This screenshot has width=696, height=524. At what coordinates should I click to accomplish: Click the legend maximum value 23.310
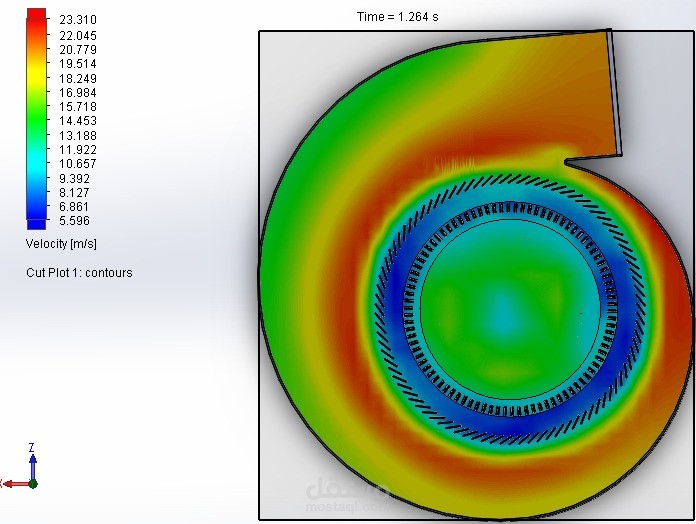(78, 20)
